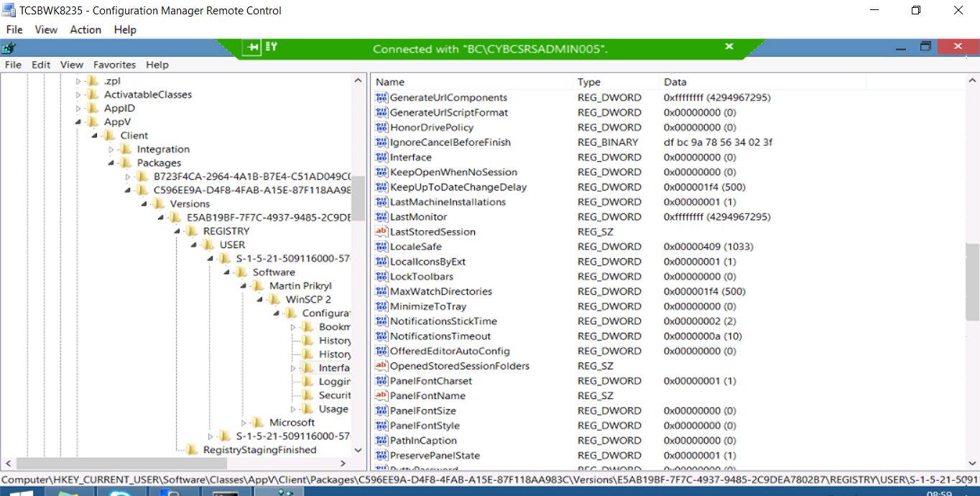Open the Favorites menu in Registry Editor
The height and width of the screenshot is (496, 980).
click(x=114, y=65)
